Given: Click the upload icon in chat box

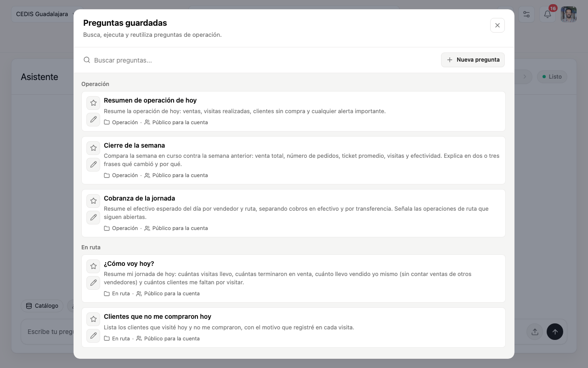Looking at the screenshot, I should [x=535, y=332].
